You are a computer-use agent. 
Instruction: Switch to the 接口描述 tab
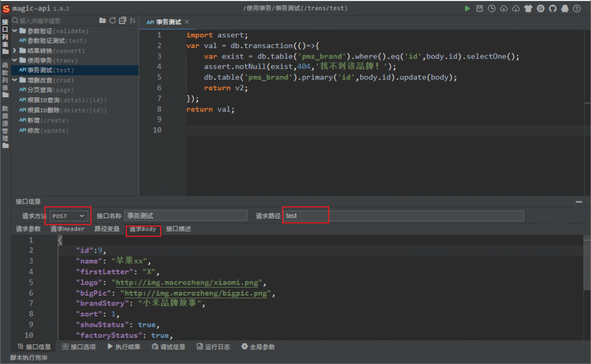pos(178,229)
